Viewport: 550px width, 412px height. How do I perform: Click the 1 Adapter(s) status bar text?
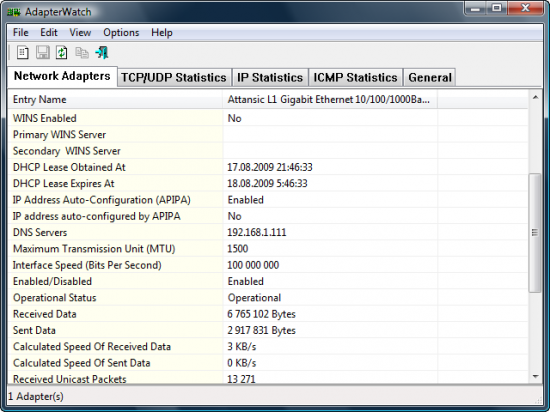(36, 397)
